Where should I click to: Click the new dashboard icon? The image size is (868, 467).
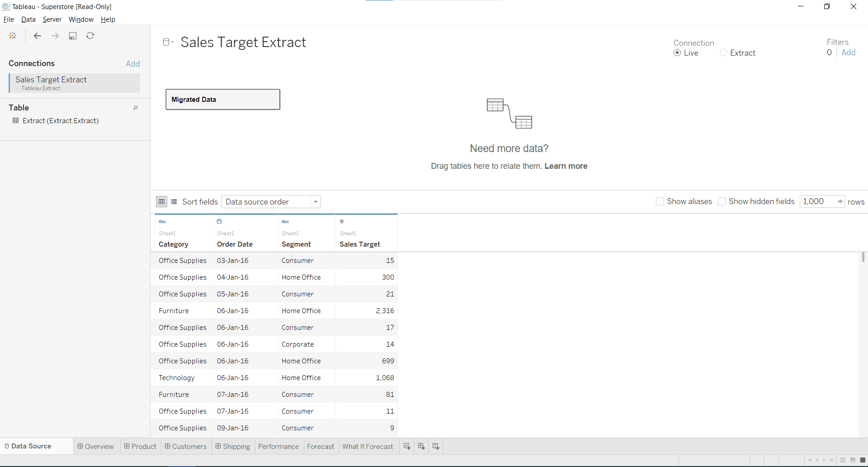pyautogui.click(x=421, y=446)
